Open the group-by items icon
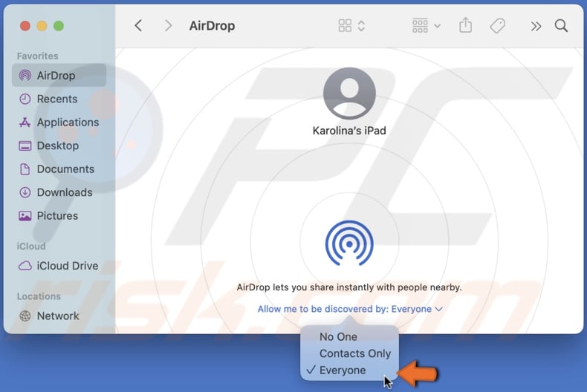587x392 pixels. [420, 26]
